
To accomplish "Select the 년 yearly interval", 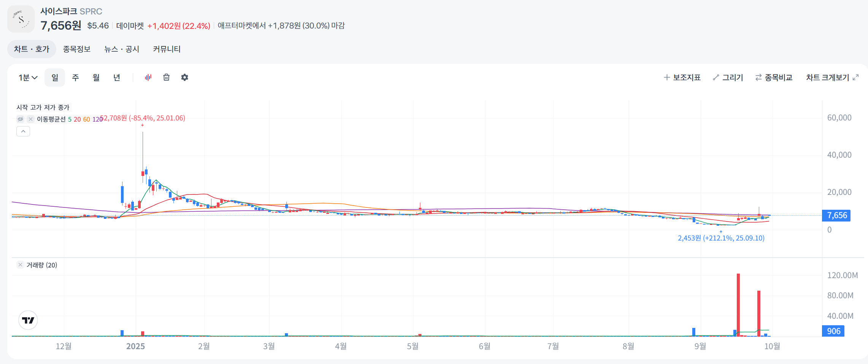I will point(116,78).
